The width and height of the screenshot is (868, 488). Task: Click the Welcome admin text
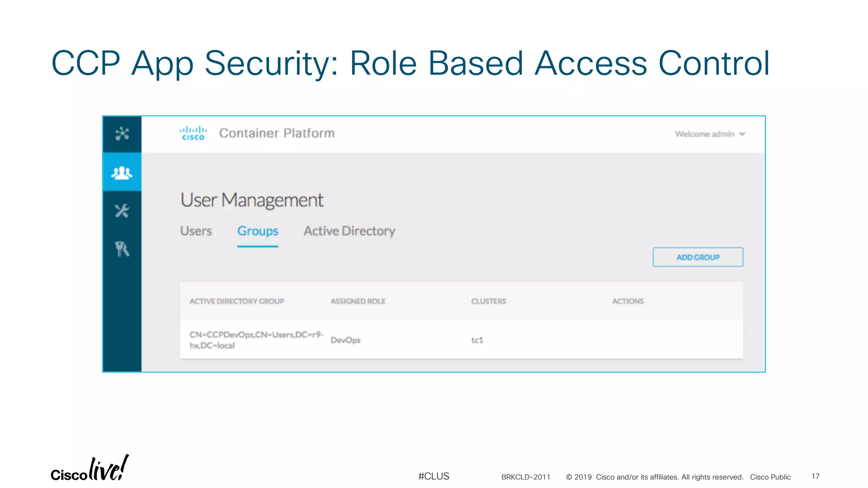(x=704, y=134)
